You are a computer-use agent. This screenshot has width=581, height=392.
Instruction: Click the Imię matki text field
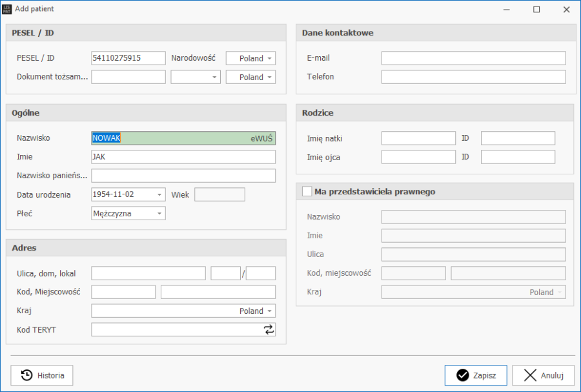[418, 138]
